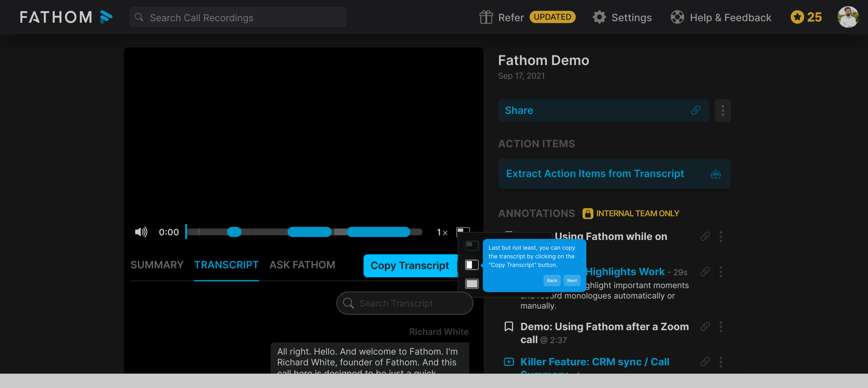The width and height of the screenshot is (868, 388).
Task: Open three-dot menu next to Share
Action: click(x=722, y=111)
